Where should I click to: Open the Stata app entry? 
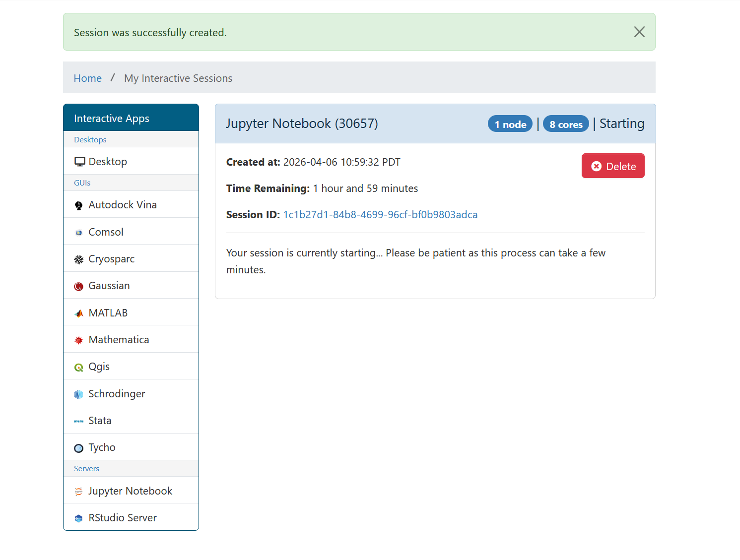point(131,420)
